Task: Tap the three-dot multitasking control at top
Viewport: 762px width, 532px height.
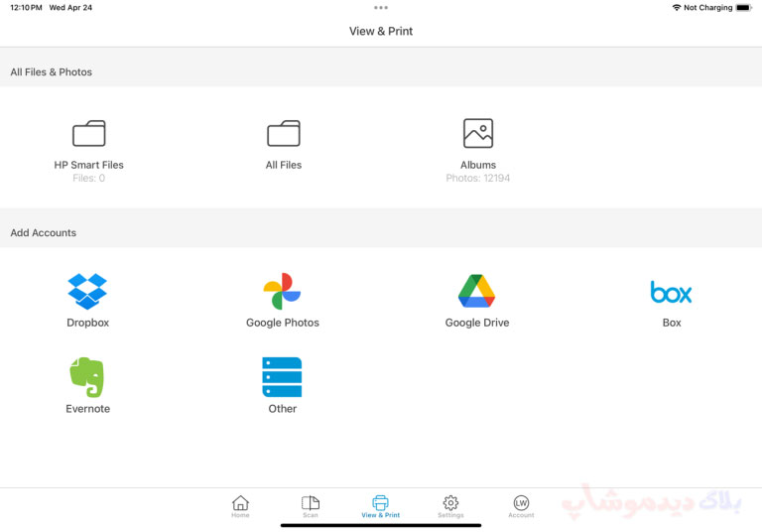Action: coord(381,8)
